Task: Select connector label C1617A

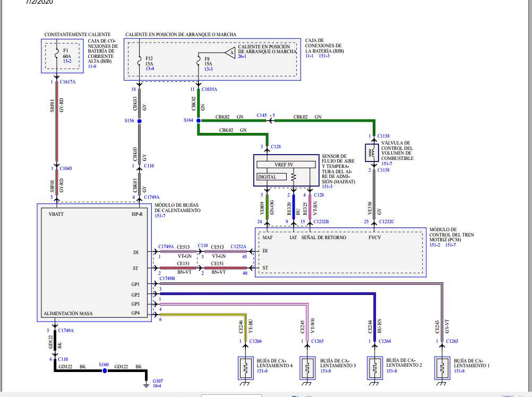Action: tap(67, 82)
